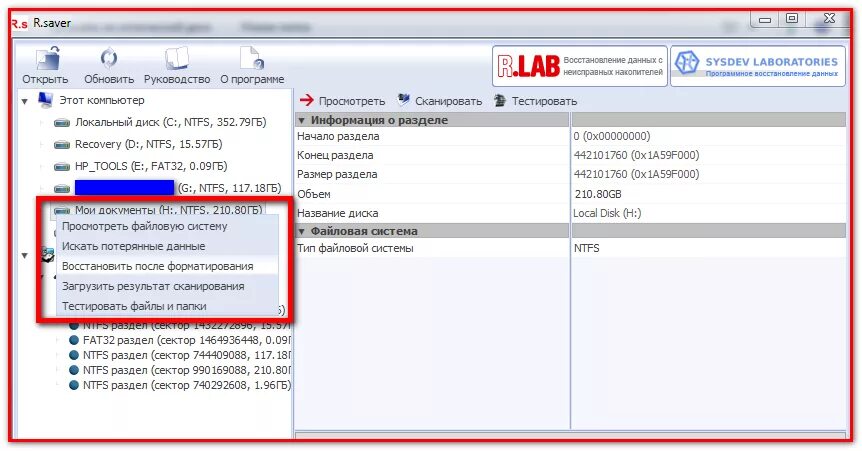Click bullet icon of NTFS раздел 744409088
862x451 pixels.
(74, 355)
